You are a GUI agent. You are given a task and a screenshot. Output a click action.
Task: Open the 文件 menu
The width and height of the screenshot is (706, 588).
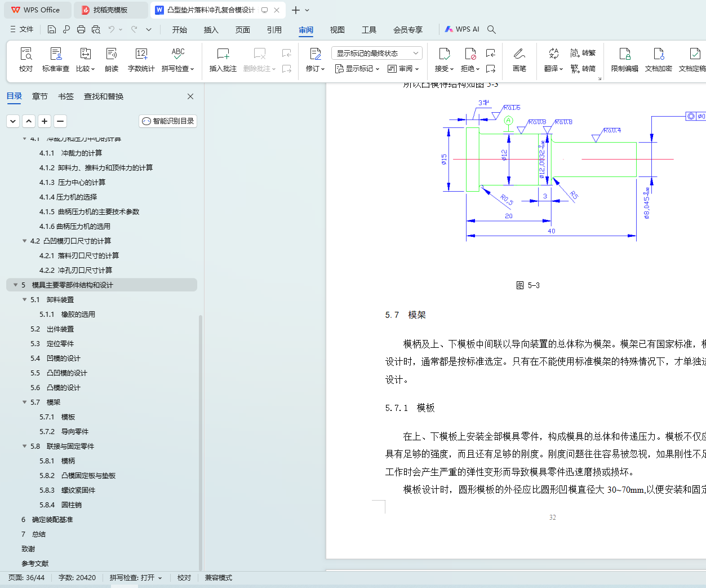pos(22,29)
